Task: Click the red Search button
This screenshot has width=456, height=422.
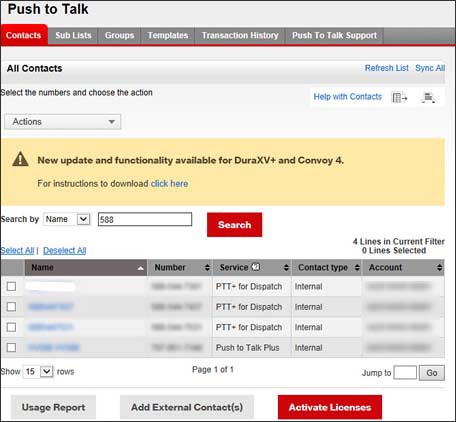Action: click(234, 225)
